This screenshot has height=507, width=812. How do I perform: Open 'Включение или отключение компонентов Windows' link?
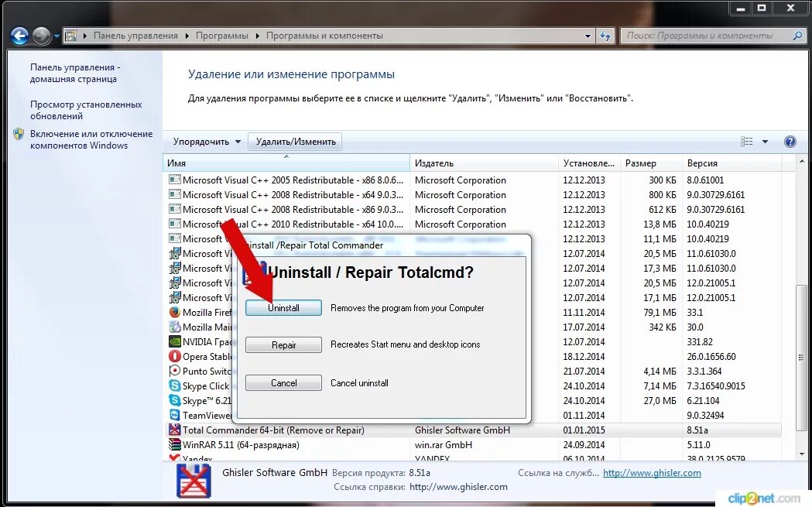91,139
